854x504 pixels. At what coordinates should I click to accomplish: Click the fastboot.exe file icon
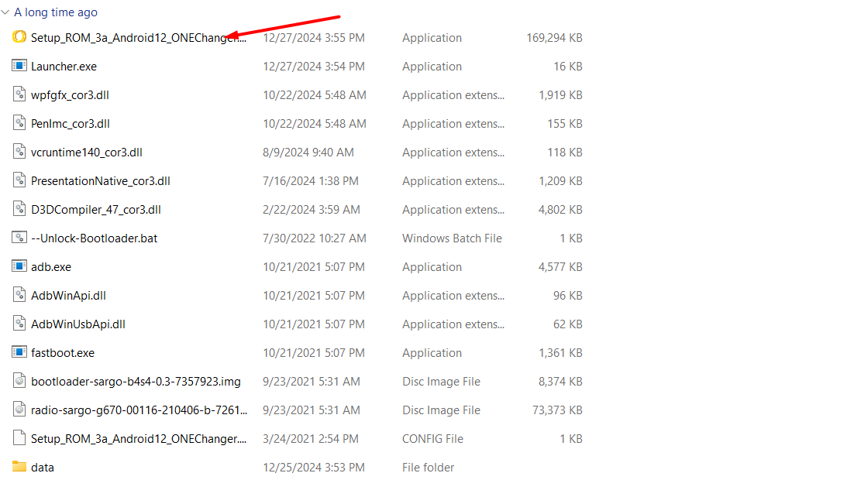pos(19,352)
